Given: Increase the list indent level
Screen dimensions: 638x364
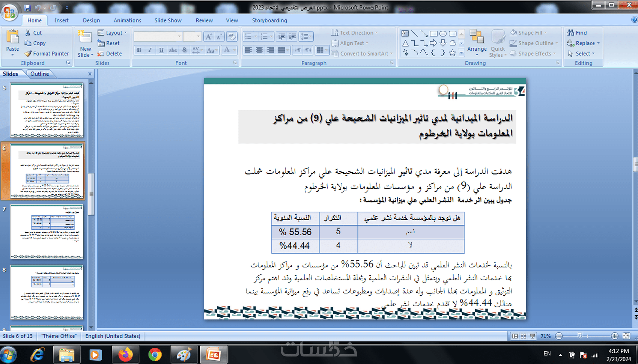Looking at the screenshot, I should point(292,36).
